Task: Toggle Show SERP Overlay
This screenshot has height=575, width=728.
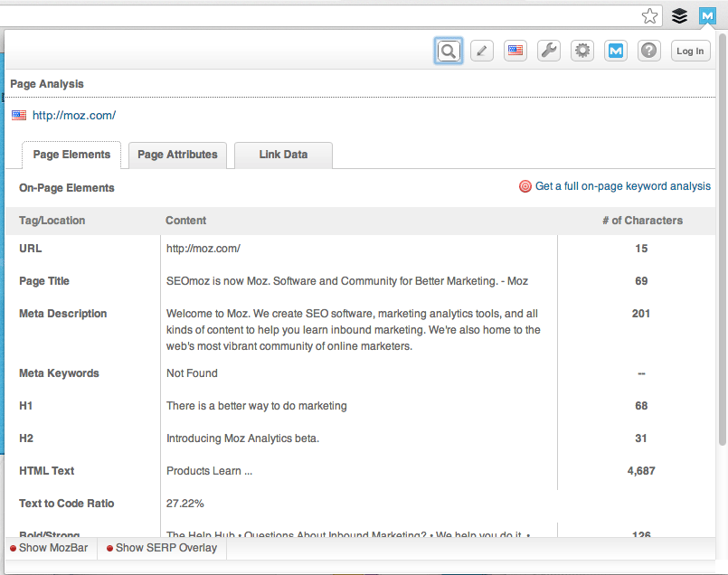Action: [x=162, y=548]
